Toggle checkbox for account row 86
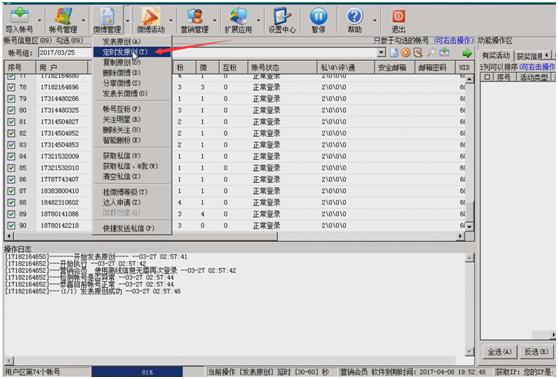 11,179
